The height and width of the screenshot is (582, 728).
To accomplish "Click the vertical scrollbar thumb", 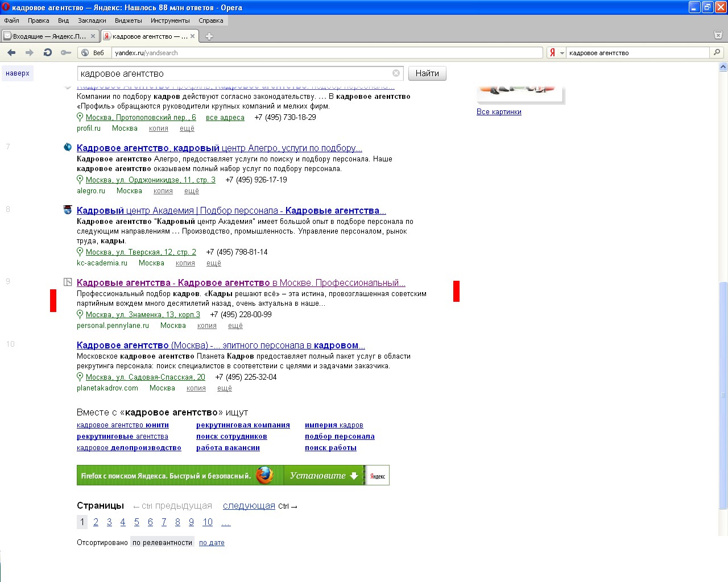I will click(x=723, y=396).
